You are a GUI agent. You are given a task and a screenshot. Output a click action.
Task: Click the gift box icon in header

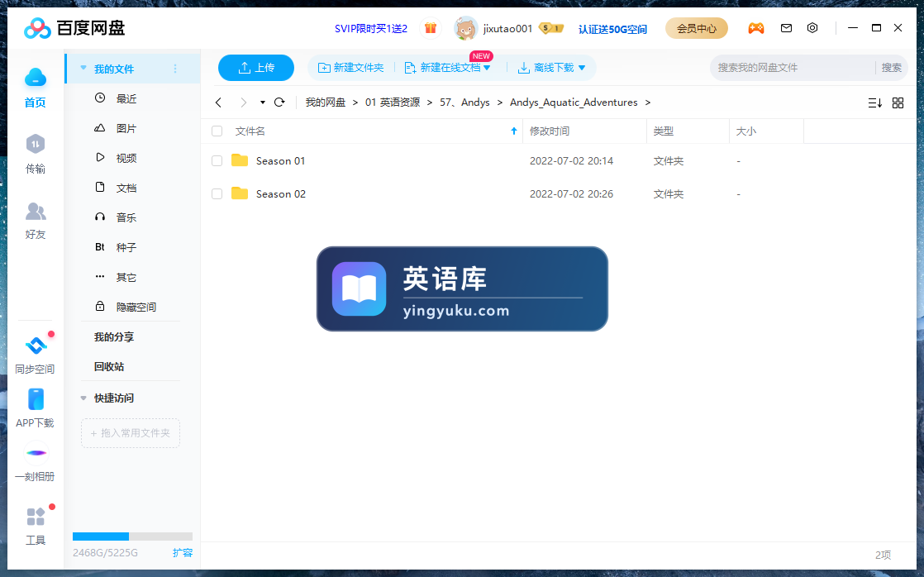coord(431,28)
